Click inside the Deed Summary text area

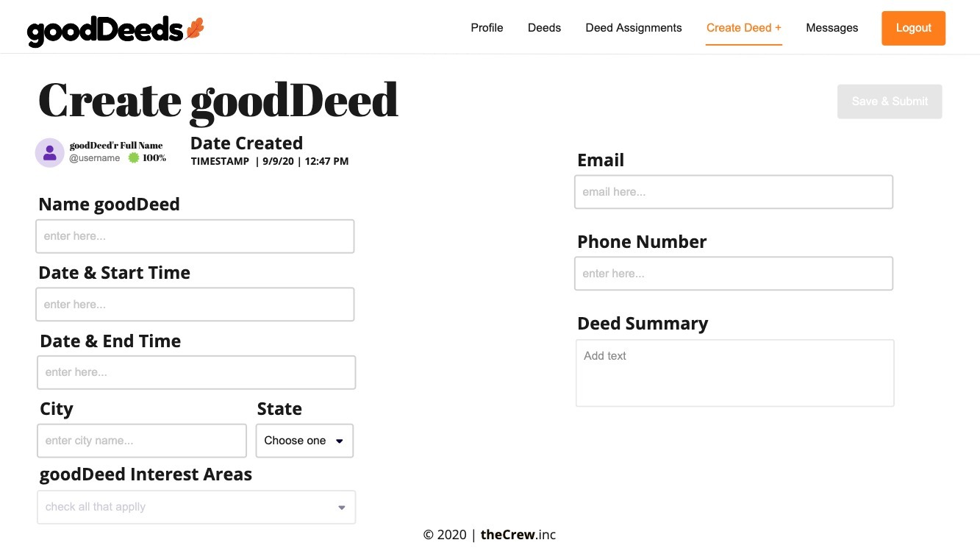click(734, 372)
